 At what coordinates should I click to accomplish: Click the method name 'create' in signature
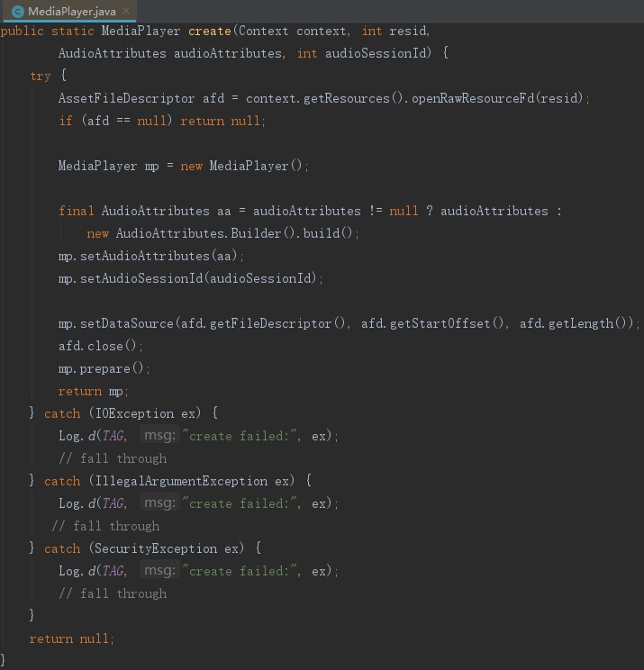tap(209, 31)
